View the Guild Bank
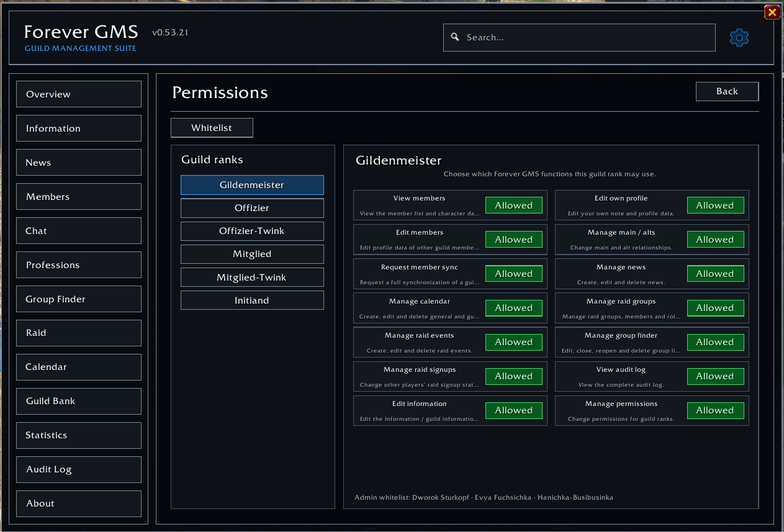 tap(79, 401)
